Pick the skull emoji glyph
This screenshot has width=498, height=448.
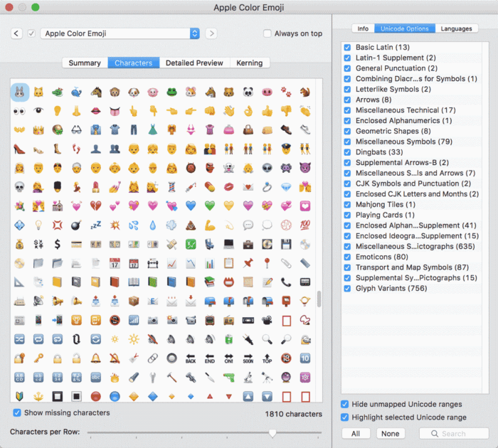coord(20,187)
